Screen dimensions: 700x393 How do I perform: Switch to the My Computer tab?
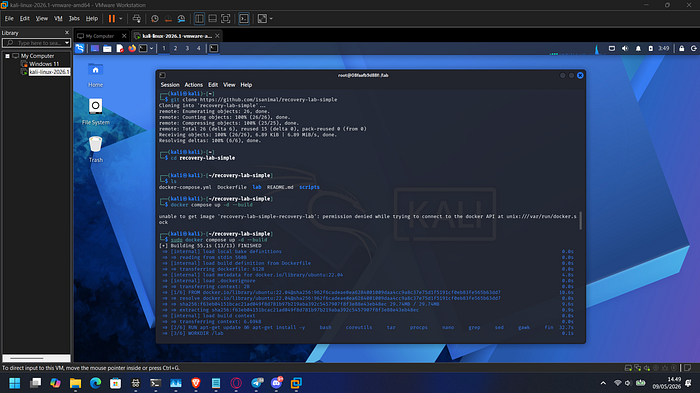pos(99,36)
